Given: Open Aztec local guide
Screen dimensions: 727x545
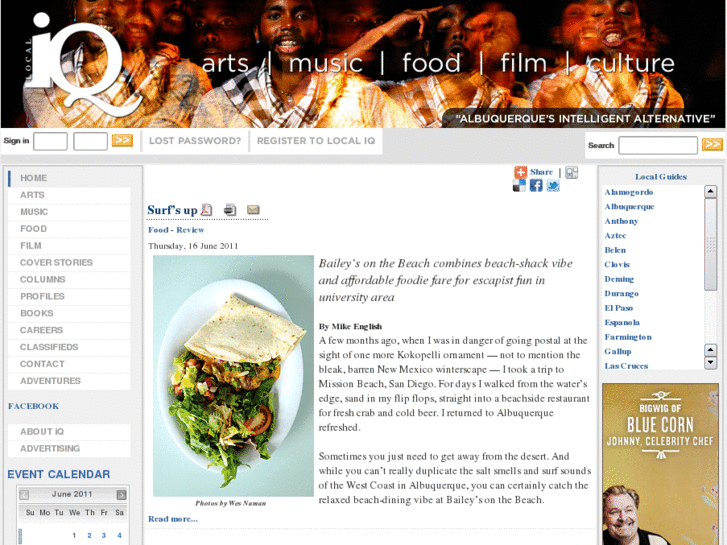Looking at the screenshot, I should (x=615, y=236).
